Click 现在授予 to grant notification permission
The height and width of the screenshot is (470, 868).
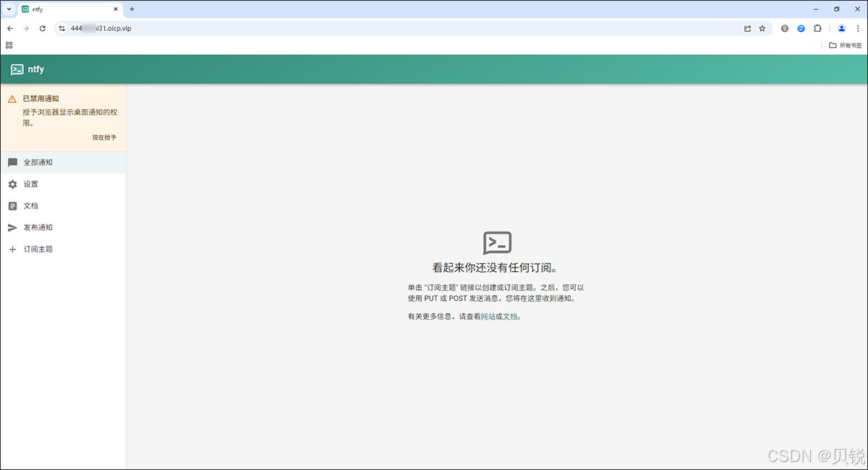(104, 137)
